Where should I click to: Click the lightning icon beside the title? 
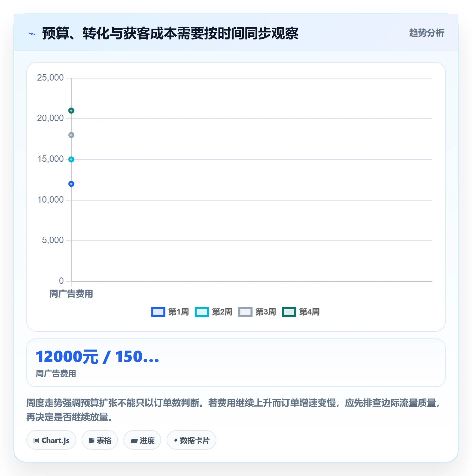click(32, 34)
